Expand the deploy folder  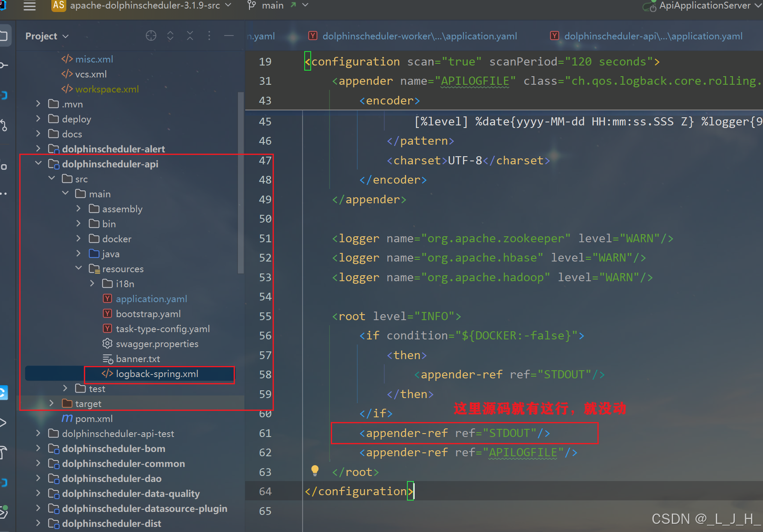[x=38, y=119]
